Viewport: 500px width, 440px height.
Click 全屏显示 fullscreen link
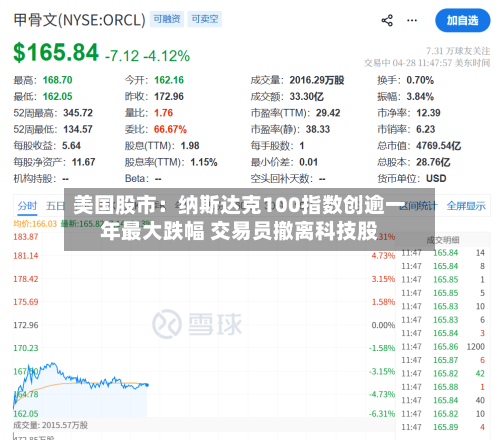(466, 206)
